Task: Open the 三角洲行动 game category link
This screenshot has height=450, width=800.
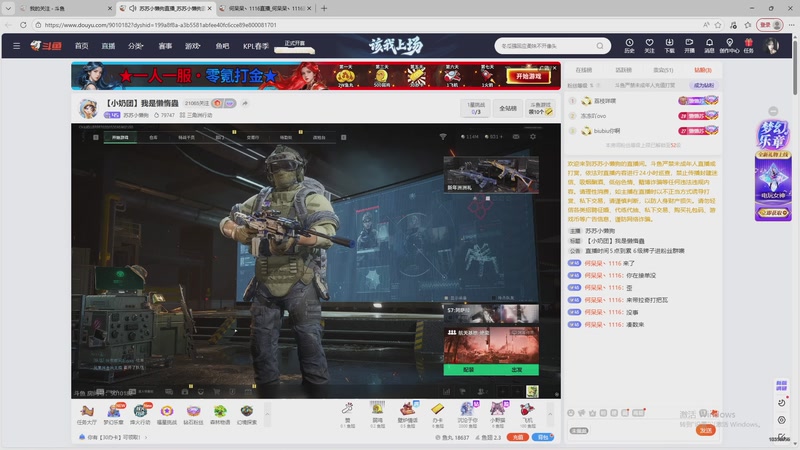Action: pos(195,115)
